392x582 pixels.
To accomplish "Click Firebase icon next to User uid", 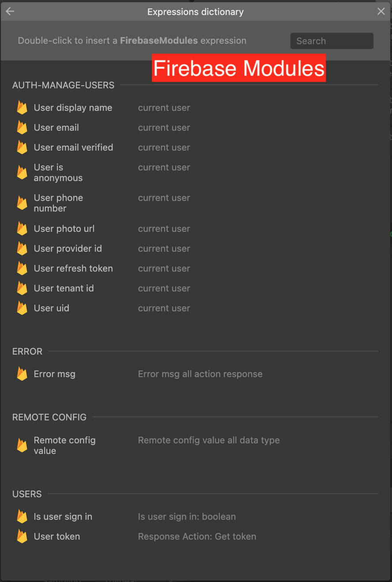I will (x=22, y=308).
